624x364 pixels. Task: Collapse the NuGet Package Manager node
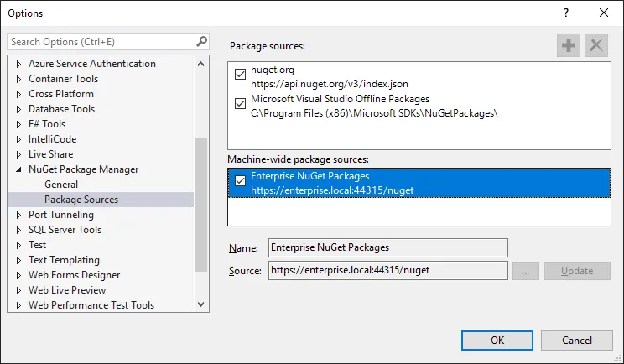[19, 169]
